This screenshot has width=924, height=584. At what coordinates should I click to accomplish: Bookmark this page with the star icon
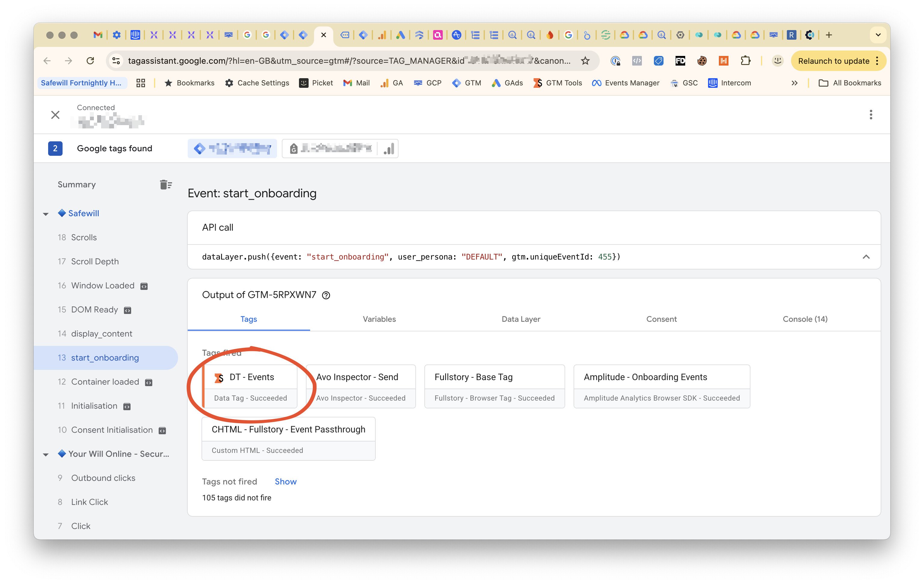pyautogui.click(x=585, y=61)
